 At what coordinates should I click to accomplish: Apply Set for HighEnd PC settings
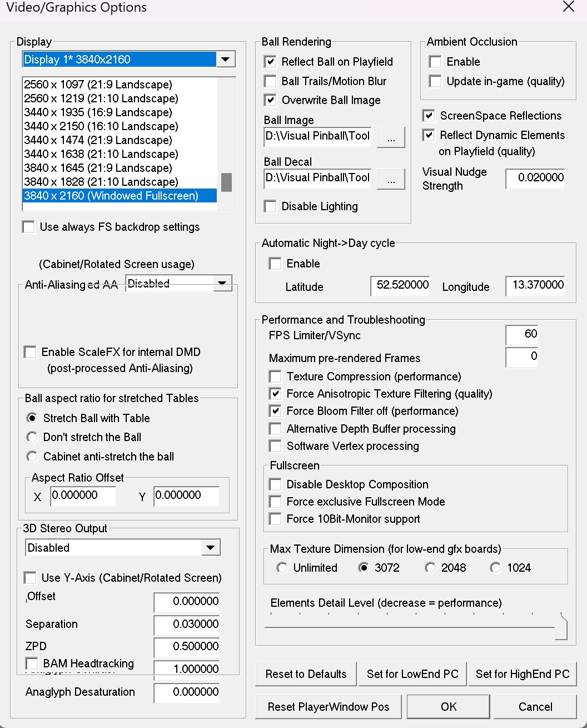(521, 673)
